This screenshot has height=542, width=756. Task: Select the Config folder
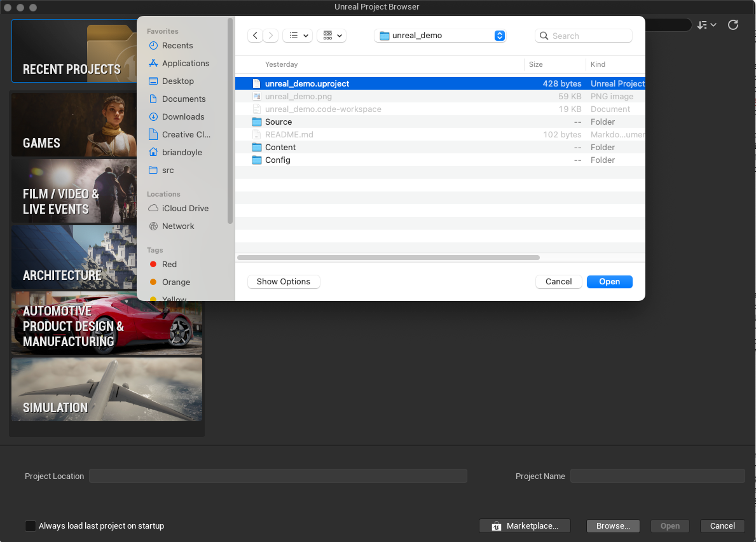[x=440, y=160]
